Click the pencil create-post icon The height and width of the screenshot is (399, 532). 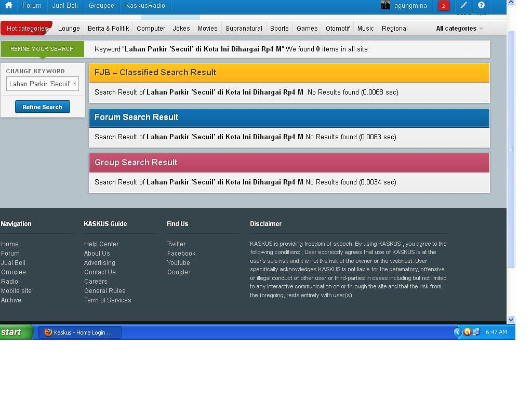[463, 5]
